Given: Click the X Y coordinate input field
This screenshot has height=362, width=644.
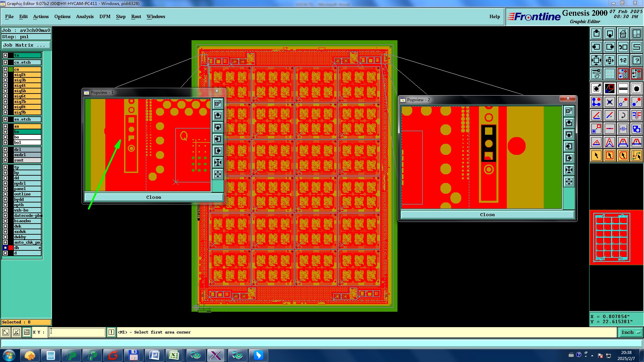Looking at the screenshot, I should [x=77, y=332].
